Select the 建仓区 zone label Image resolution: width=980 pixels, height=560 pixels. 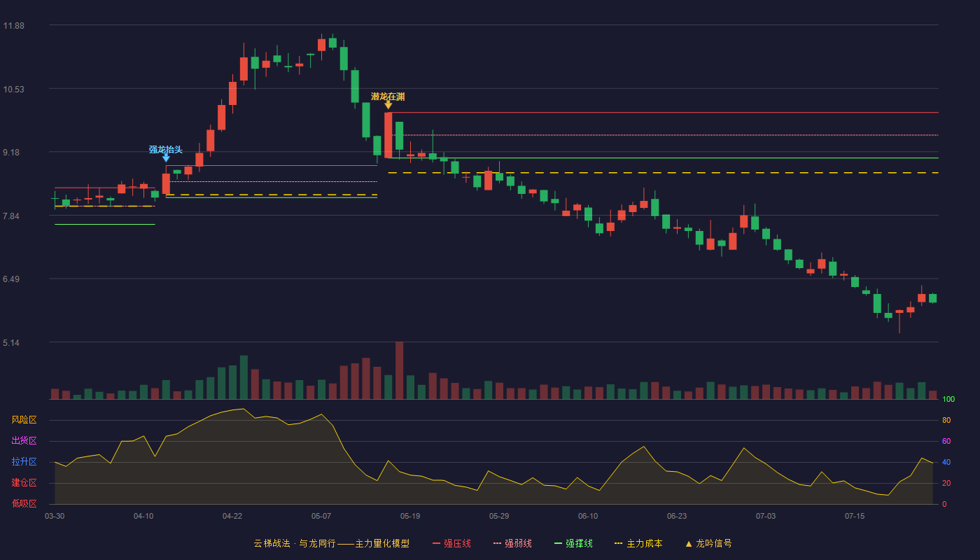(x=24, y=483)
